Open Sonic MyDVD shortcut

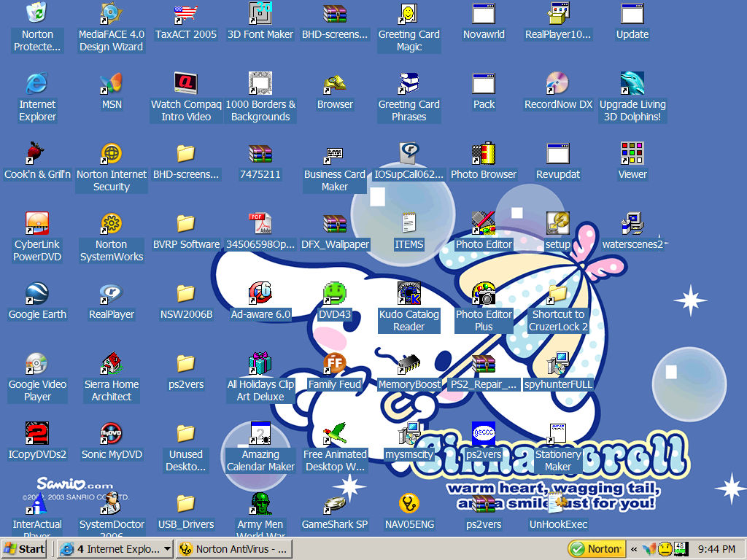pyautogui.click(x=112, y=433)
